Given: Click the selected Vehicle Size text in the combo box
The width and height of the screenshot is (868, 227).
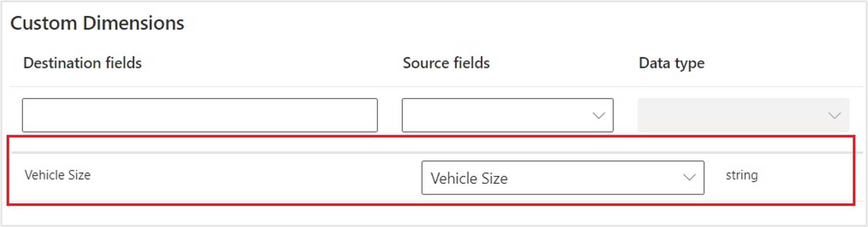Looking at the screenshot, I should point(469,178).
